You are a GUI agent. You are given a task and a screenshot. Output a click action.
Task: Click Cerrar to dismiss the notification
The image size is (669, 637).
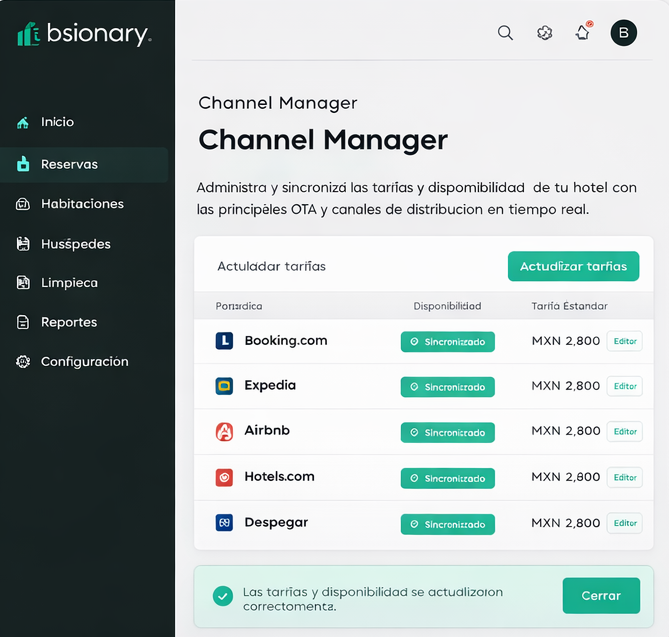(x=601, y=596)
